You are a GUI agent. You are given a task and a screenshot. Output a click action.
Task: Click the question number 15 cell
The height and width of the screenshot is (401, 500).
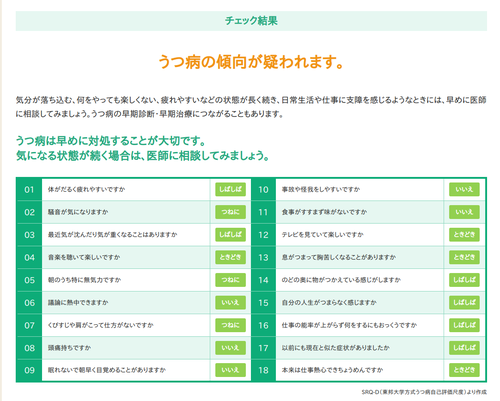tap(263, 303)
